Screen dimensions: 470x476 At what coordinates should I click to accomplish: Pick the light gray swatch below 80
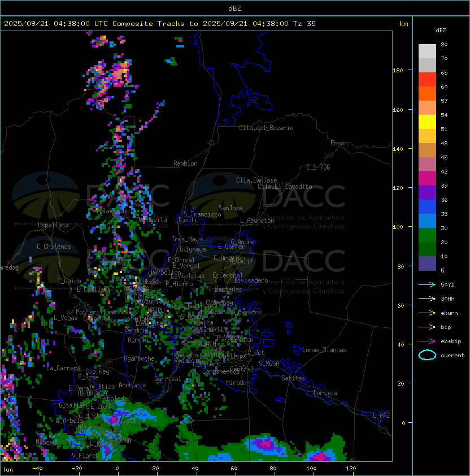pyautogui.click(x=427, y=51)
